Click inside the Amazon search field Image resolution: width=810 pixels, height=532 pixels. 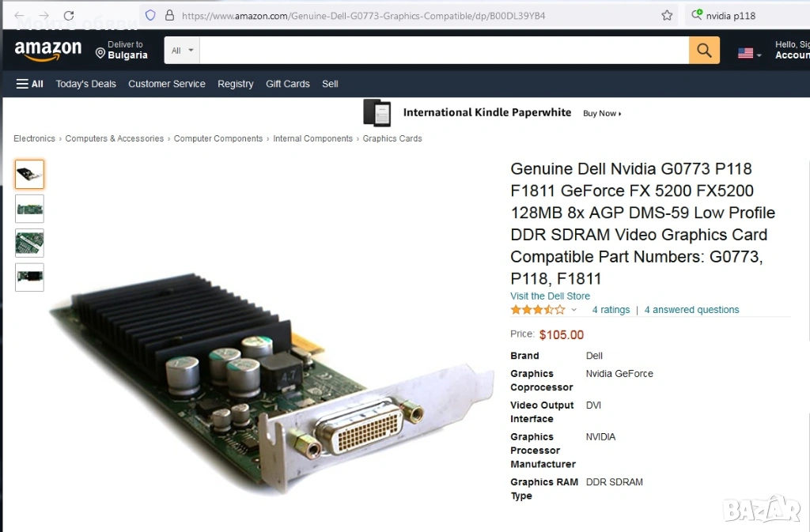point(445,50)
